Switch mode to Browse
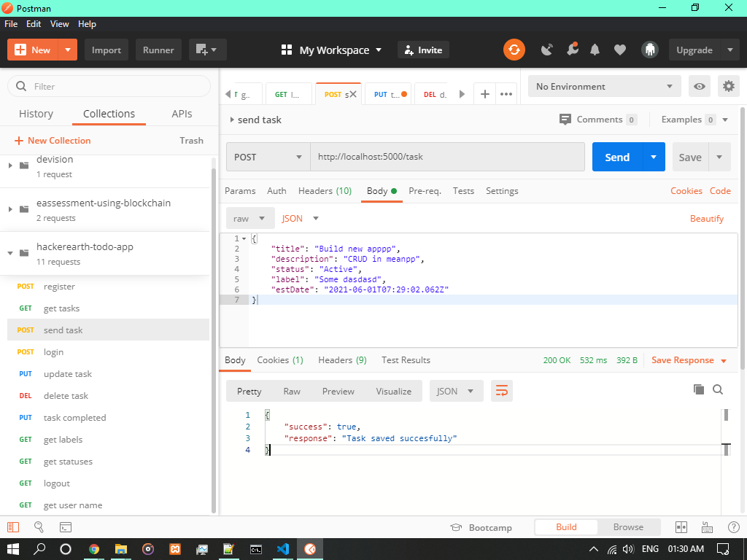 coord(628,527)
